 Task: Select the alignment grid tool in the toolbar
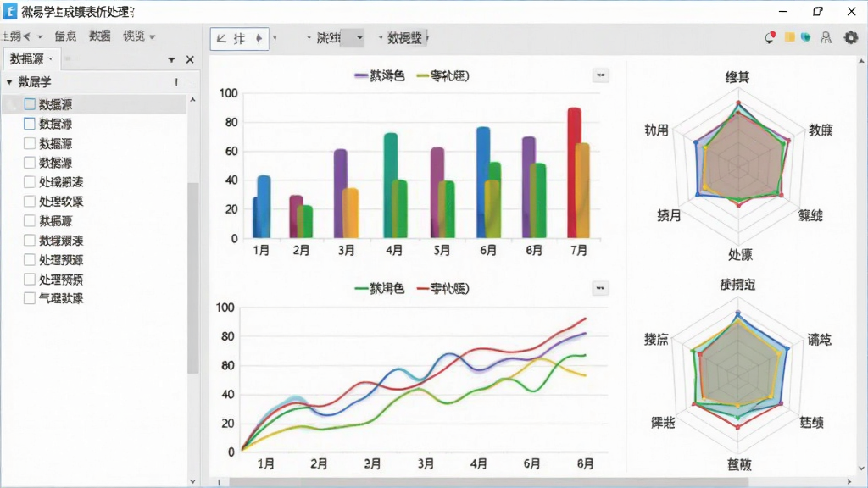[239, 38]
